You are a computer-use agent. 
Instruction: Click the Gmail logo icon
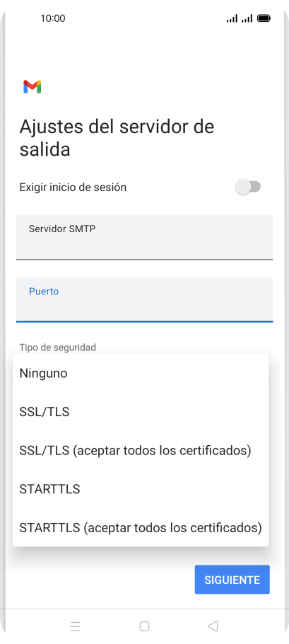tap(32, 86)
